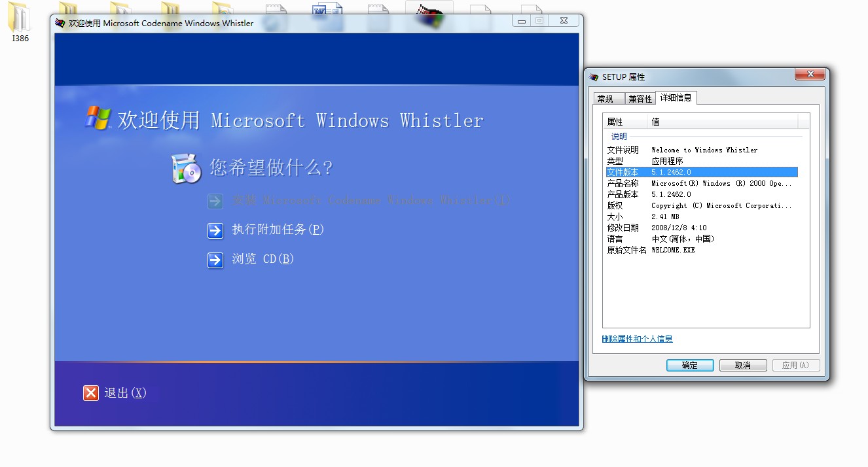Click the 属性 column header
Viewport: 868px width, 467px height.
tap(626, 122)
